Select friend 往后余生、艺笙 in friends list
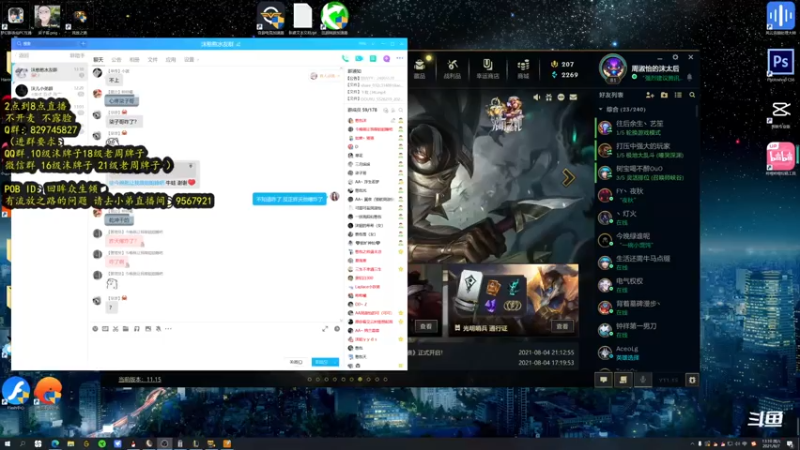The height and width of the screenshot is (450, 800). [646, 128]
